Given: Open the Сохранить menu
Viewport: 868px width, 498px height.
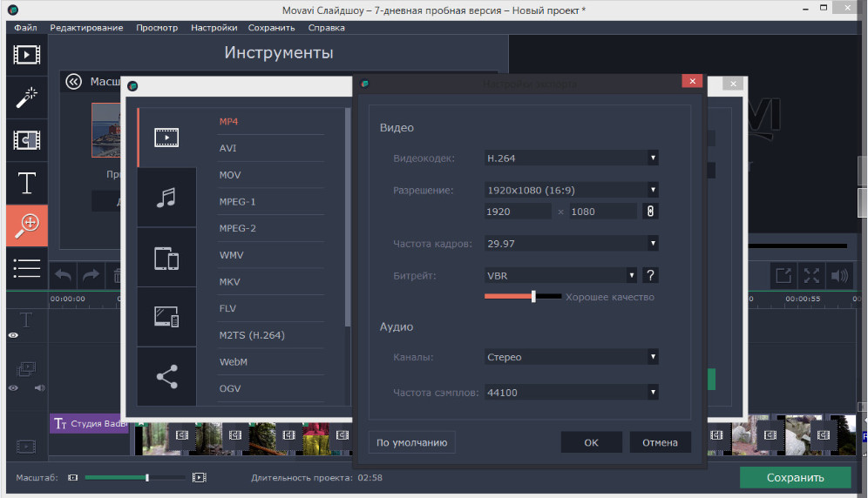Looking at the screenshot, I should coord(271,28).
